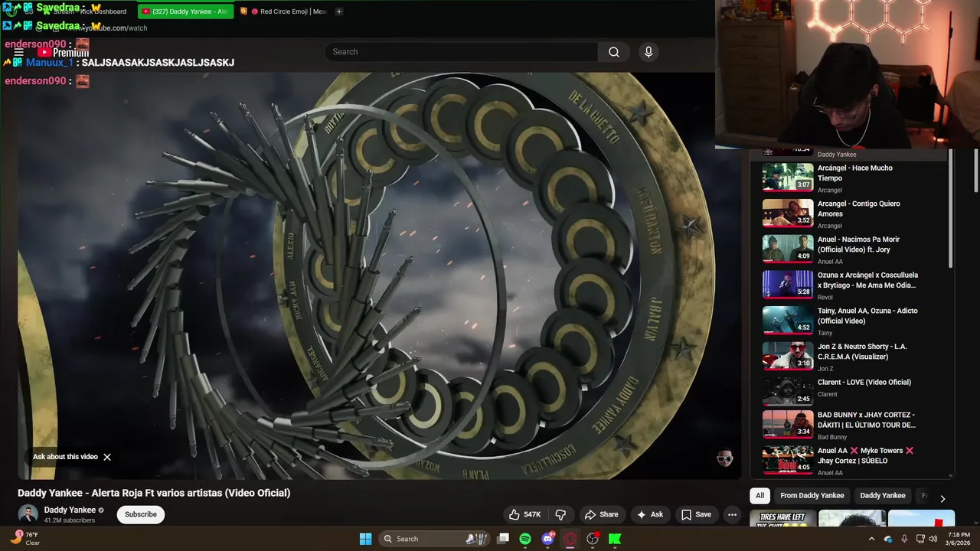Open volume control in system tray

tap(933, 539)
